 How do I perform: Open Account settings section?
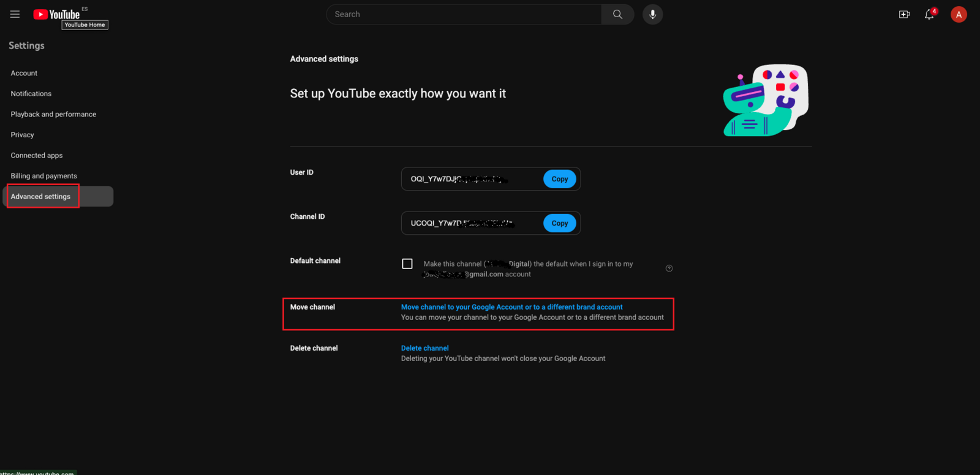tap(24, 73)
